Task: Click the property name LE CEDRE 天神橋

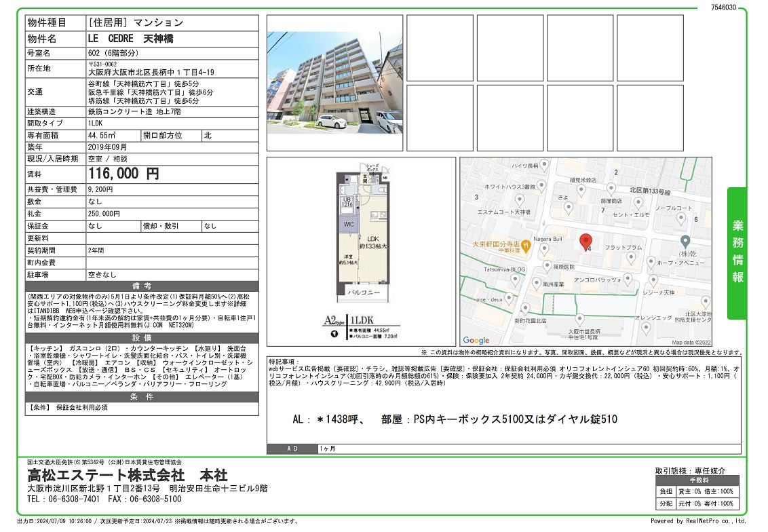Action: click(x=130, y=38)
